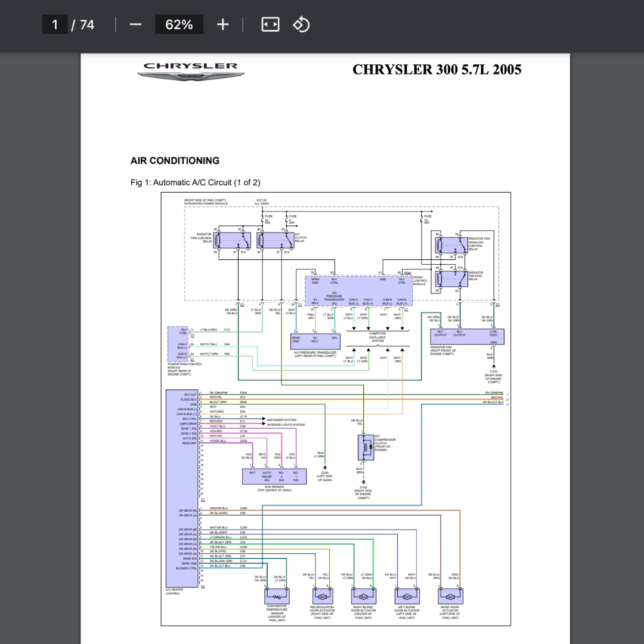The image size is (644, 644).
Task: Click the zoom out minus button
Action: tap(135, 24)
